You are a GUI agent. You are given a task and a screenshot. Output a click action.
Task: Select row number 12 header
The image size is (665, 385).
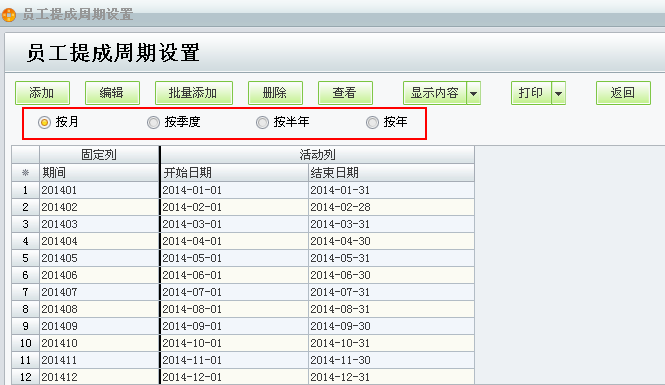(x=25, y=377)
